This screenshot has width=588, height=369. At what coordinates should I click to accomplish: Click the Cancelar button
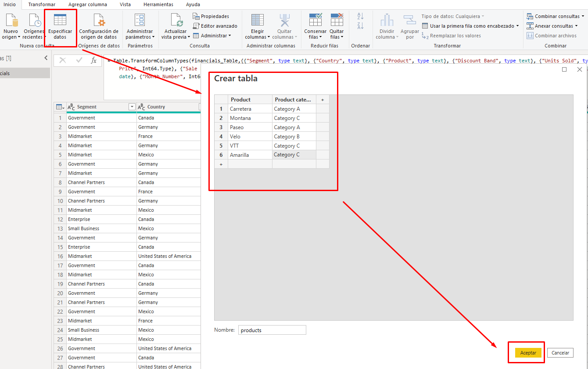click(560, 353)
